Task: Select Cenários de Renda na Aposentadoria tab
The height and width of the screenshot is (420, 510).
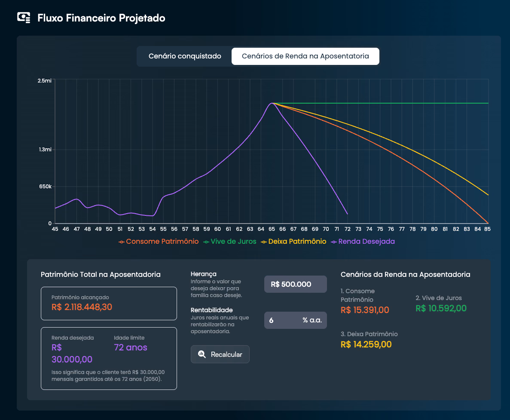Action: coord(305,56)
